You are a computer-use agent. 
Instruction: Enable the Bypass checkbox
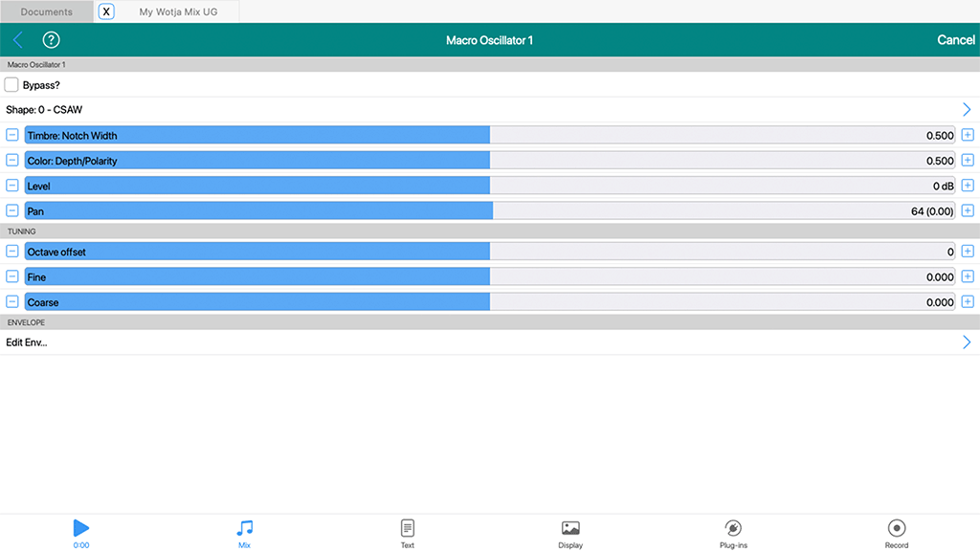pos(12,85)
